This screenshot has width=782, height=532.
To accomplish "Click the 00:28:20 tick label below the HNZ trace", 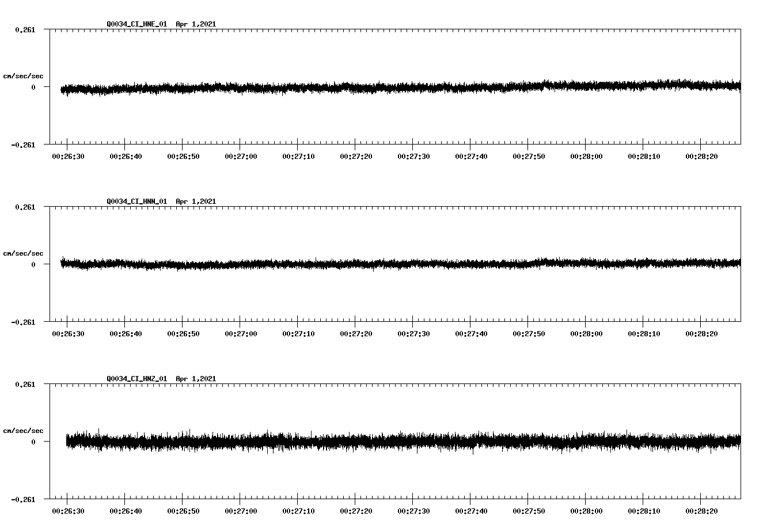I will [702, 510].
